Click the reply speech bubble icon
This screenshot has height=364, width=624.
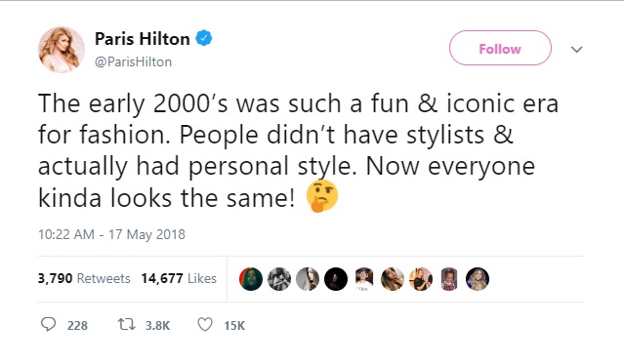[x=49, y=325]
